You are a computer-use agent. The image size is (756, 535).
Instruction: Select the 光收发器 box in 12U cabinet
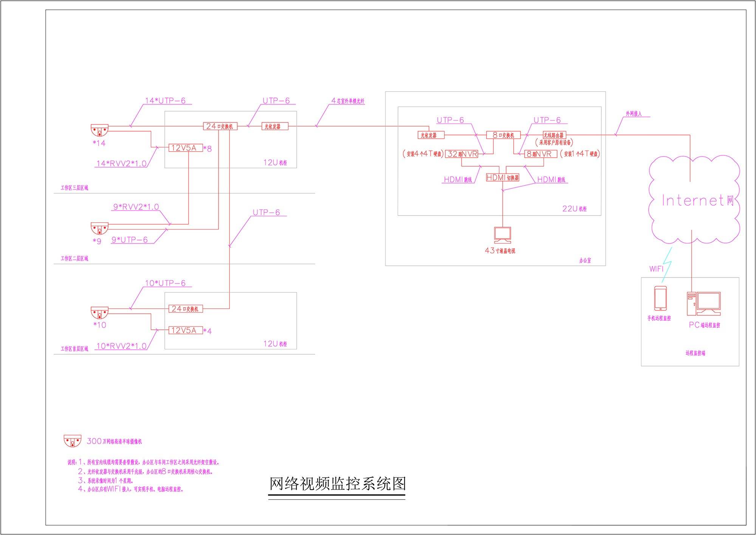(275, 126)
